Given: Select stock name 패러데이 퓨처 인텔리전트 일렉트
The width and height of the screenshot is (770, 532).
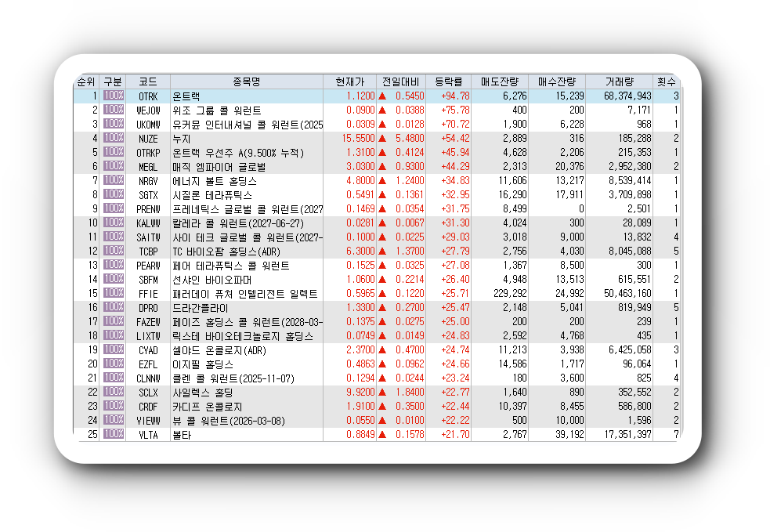Looking at the screenshot, I should coord(245,295).
